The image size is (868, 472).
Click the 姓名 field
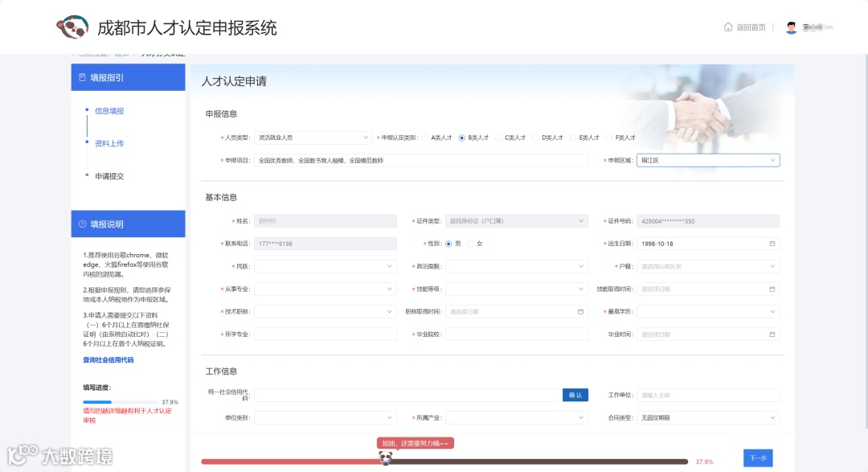[x=325, y=221]
